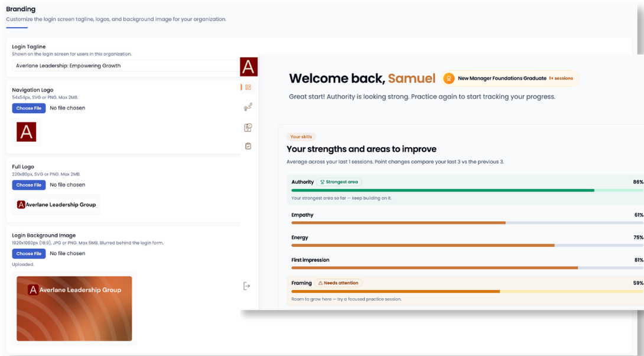Click 'No file chosen' beside Full Logo
This screenshot has height=356, width=644.
coord(67,185)
